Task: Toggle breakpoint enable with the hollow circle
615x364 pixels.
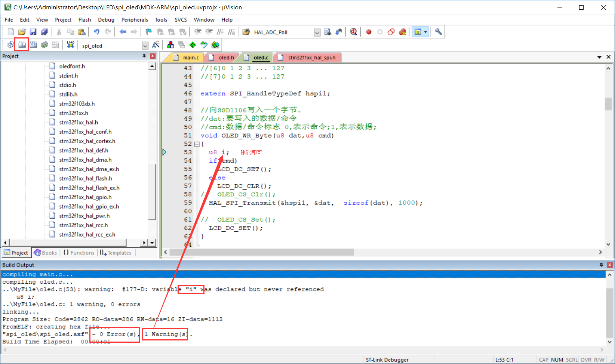Action: (x=380, y=32)
